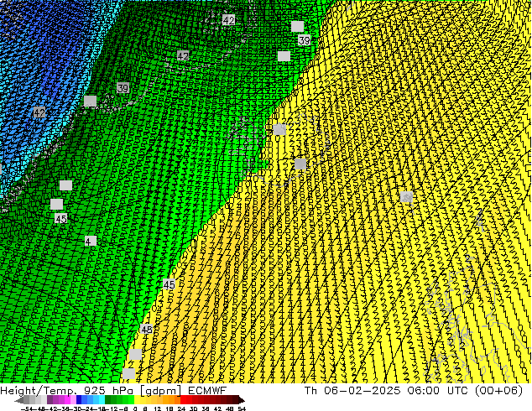
Task: Click the '54' value at the legend's warm end
Action: pos(242,408)
